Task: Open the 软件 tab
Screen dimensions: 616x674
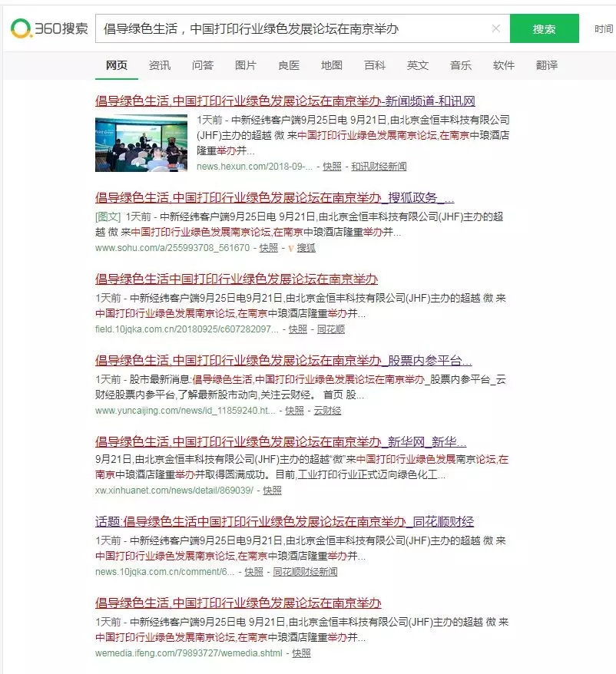Action: (x=504, y=65)
